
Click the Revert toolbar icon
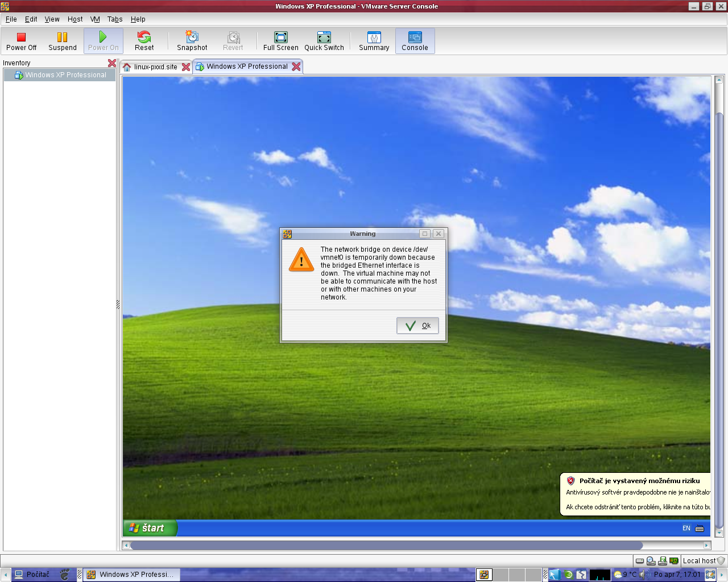(x=233, y=38)
